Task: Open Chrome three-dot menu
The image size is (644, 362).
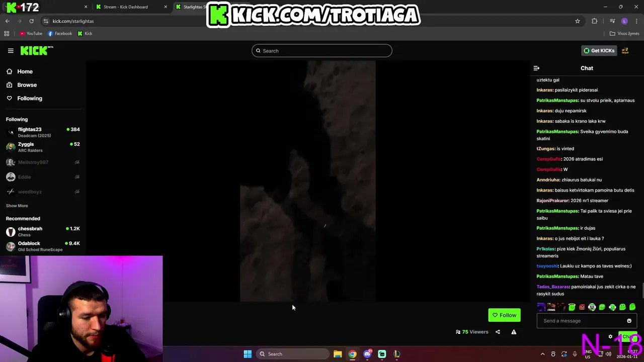Action: 637,21
